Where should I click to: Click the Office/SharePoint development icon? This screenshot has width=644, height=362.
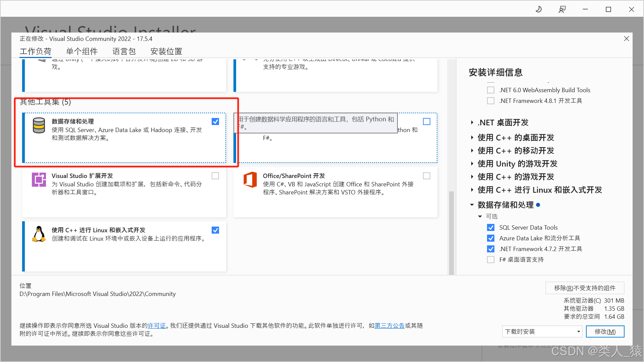[250, 180]
